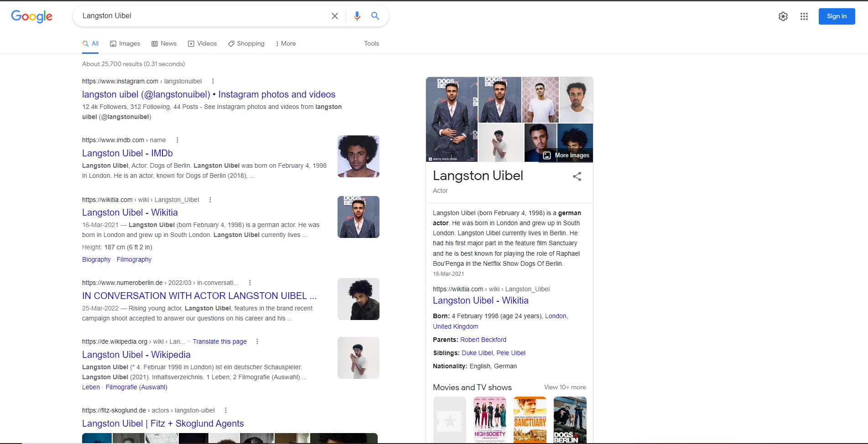868x444 pixels.
Task: Open the Robert Beckford parent link
Action: point(483,340)
